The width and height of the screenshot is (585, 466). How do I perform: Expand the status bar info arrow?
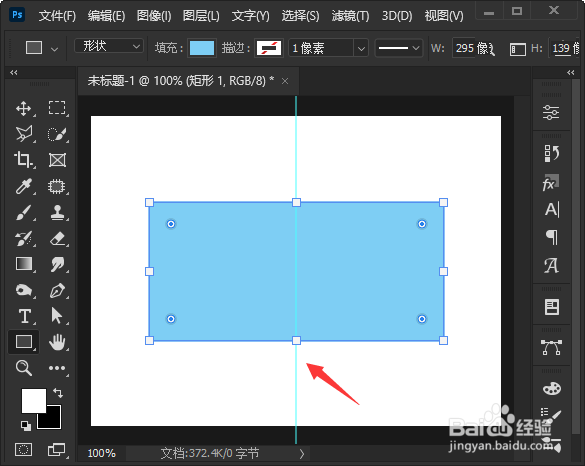click(x=302, y=454)
